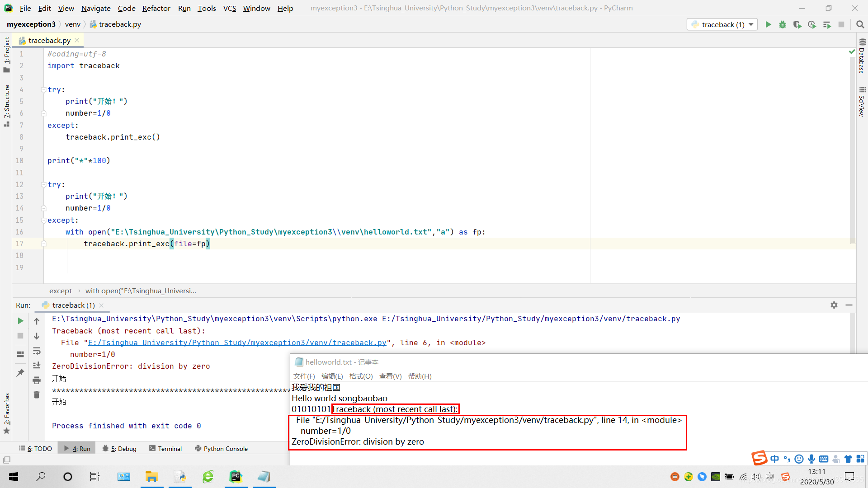Open the VCS menu
Screen dimensions: 868x488
pos(230,8)
